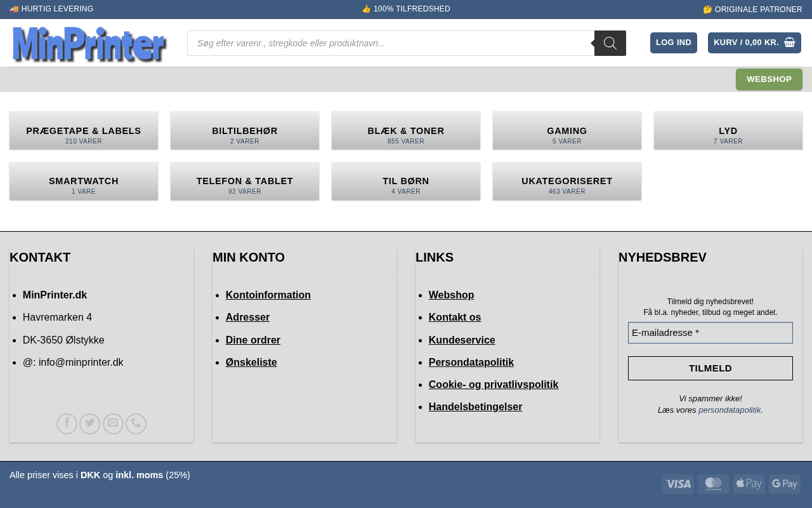Open the persondatapolitik link under newsletter
This screenshot has height=508, width=812.
[730, 410]
